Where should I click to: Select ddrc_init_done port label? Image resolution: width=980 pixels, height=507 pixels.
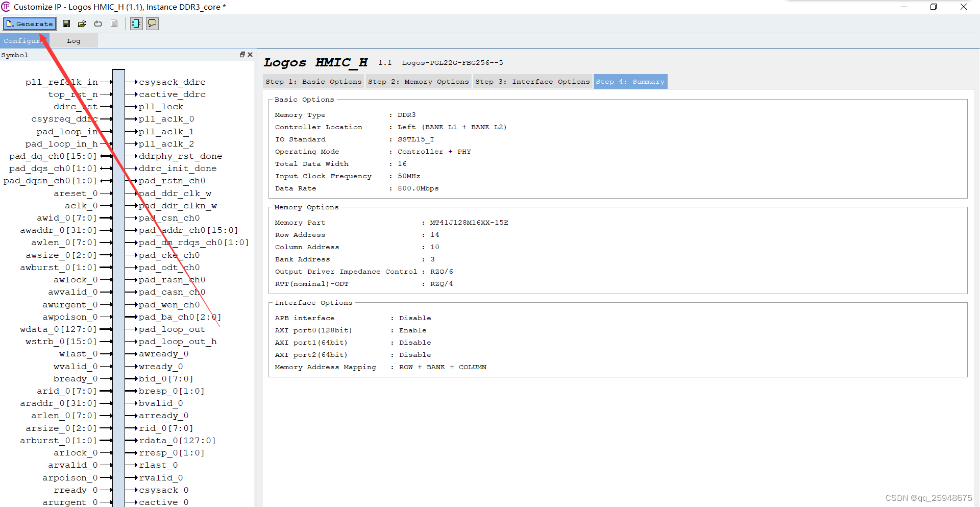point(178,168)
